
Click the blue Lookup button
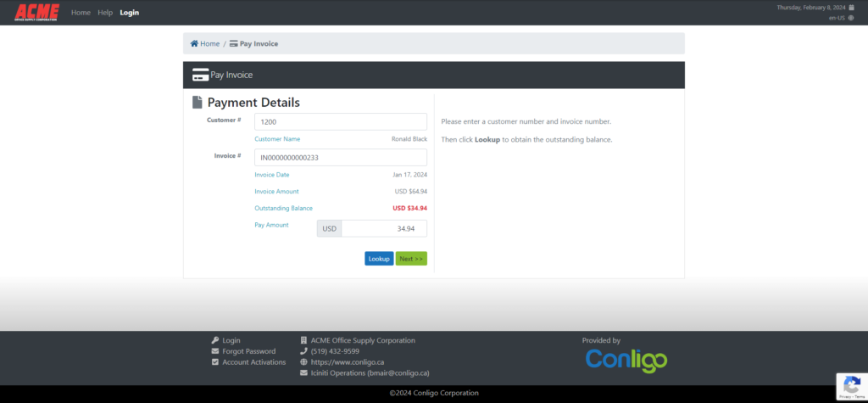[x=379, y=259]
